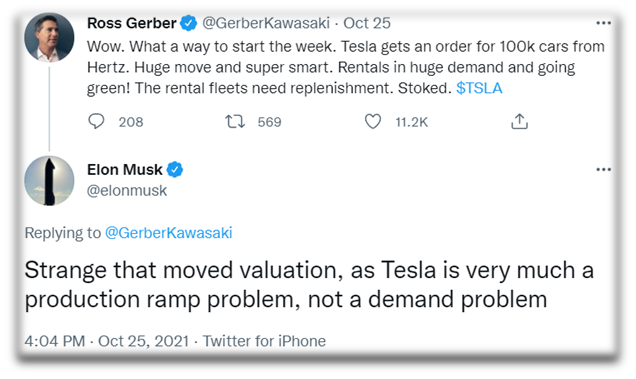636x379 pixels.
Task: Click the Twitter for iPhone source label
Action: [x=264, y=341]
